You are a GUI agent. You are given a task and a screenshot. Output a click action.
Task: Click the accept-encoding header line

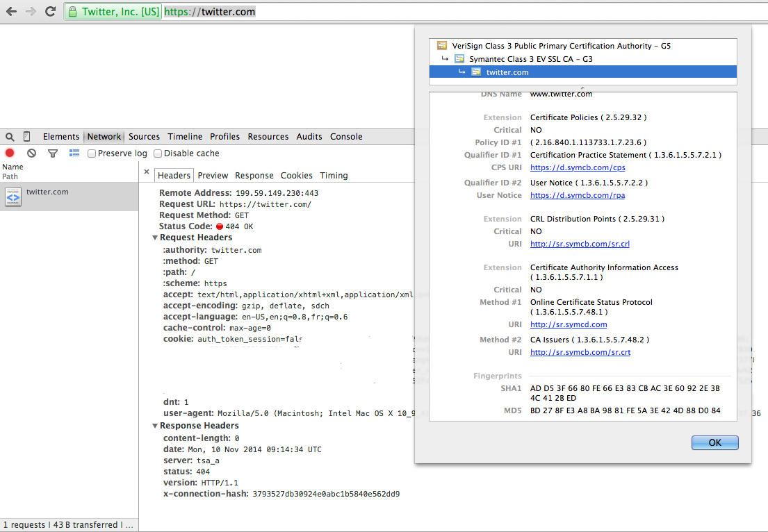click(x=246, y=306)
